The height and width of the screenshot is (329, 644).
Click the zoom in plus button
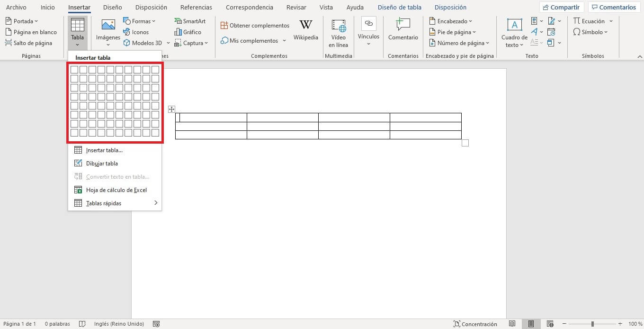[x=620, y=324]
